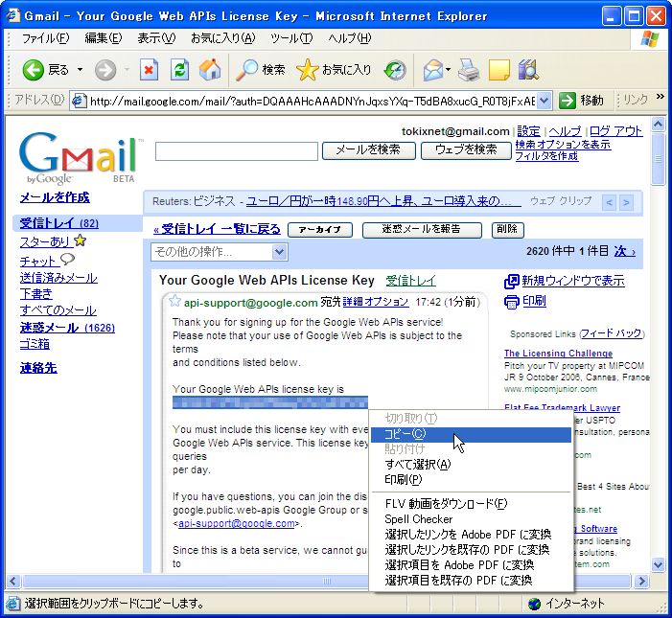Click the 迷惑メールを報告 button
The width and height of the screenshot is (672, 618).
tap(422, 230)
